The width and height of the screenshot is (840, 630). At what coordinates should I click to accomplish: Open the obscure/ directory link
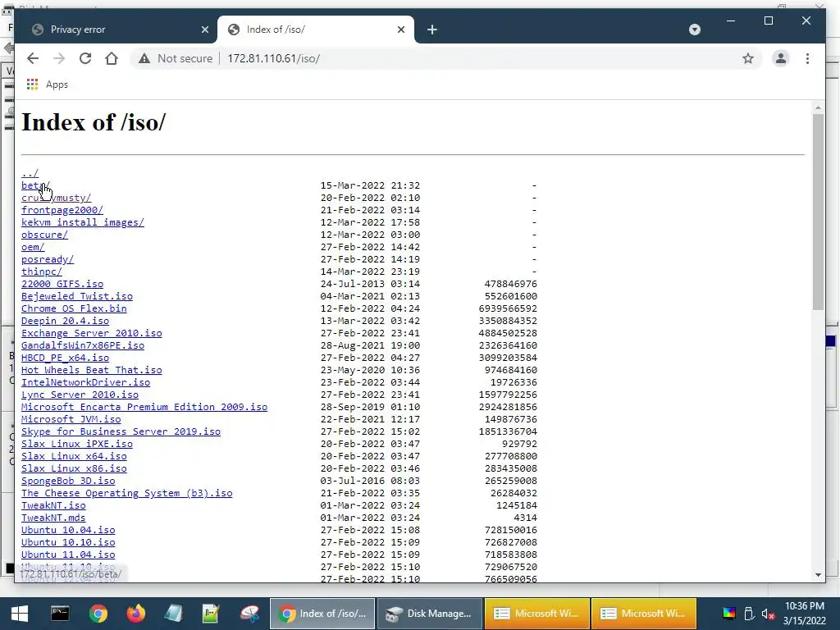[44, 235]
